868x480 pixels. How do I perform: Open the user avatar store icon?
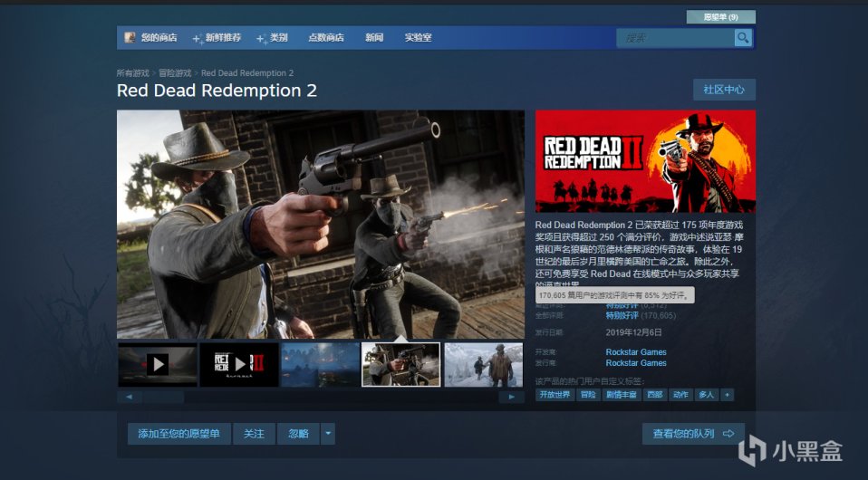[130, 38]
